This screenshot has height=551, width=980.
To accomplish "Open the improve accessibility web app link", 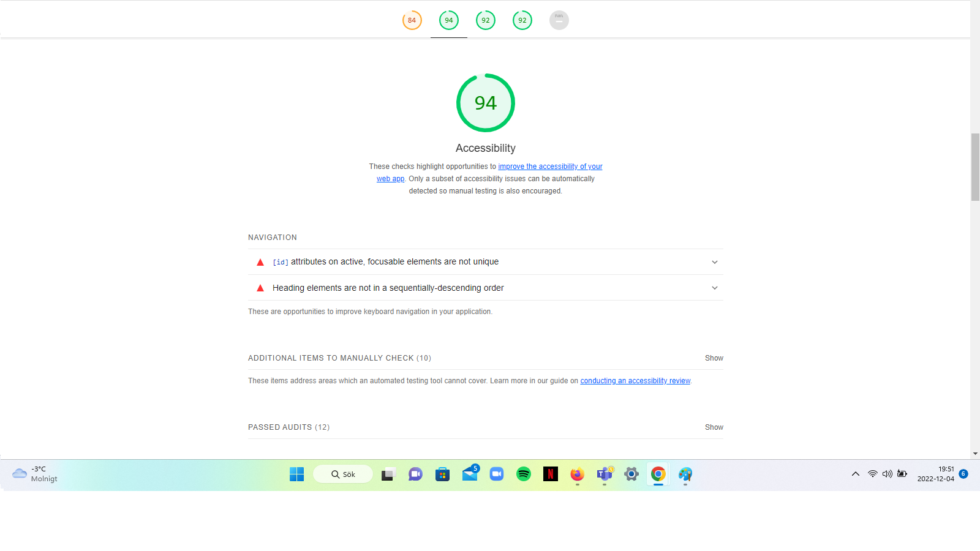I will coord(550,166).
